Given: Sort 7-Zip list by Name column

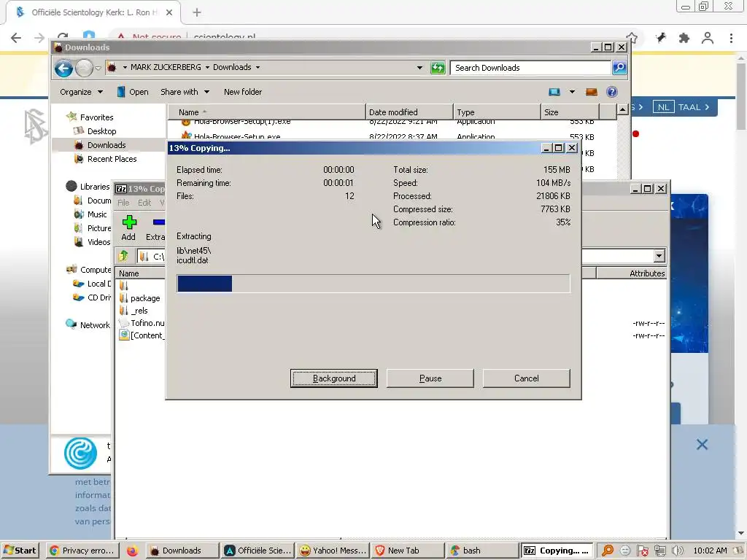Looking at the screenshot, I should [140, 273].
